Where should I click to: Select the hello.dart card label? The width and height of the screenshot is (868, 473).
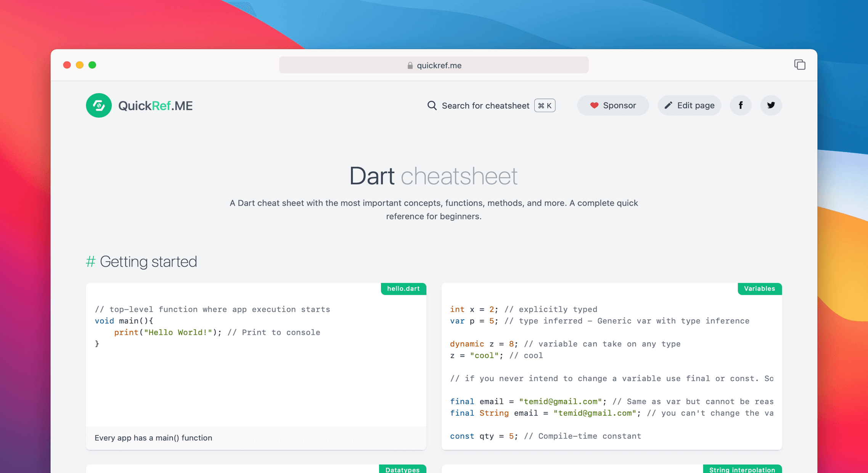point(403,289)
